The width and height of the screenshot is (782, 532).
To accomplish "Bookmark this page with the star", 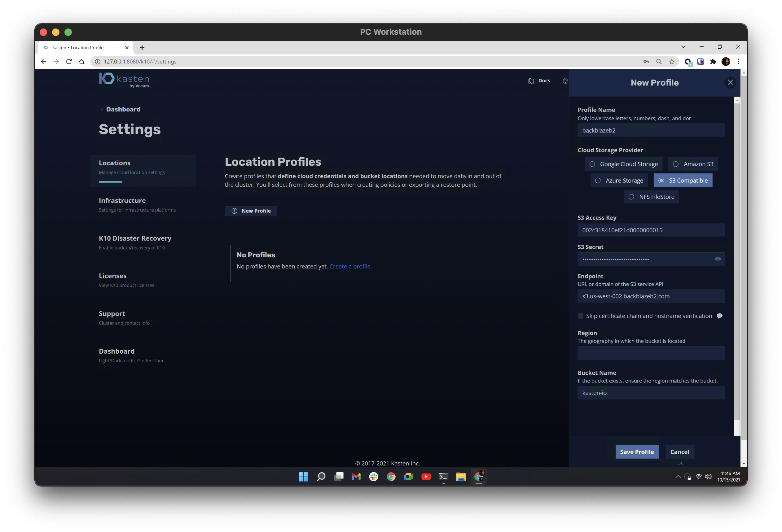I will 672,62.
